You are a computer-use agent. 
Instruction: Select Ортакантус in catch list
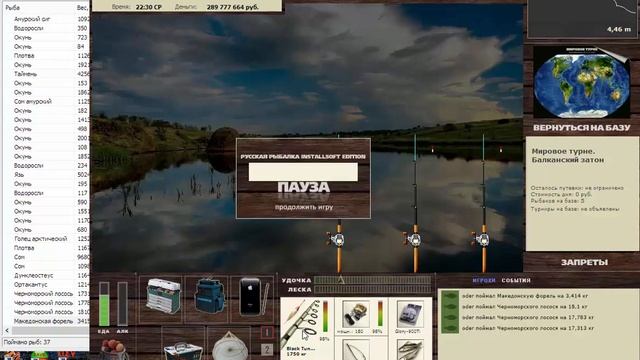point(31,284)
